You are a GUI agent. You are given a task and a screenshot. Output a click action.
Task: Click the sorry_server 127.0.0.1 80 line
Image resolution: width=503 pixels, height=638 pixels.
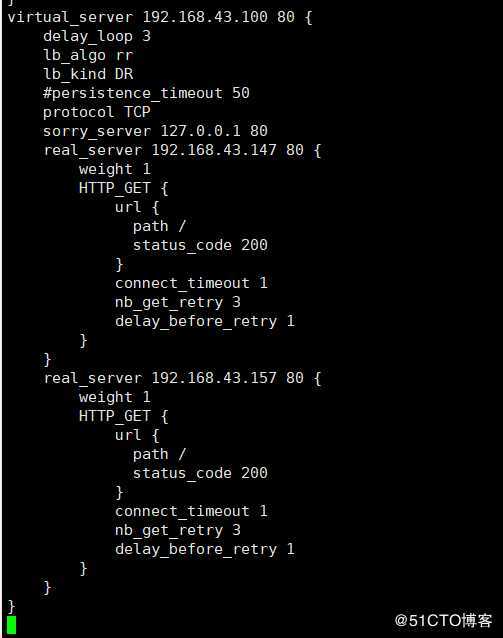155,131
